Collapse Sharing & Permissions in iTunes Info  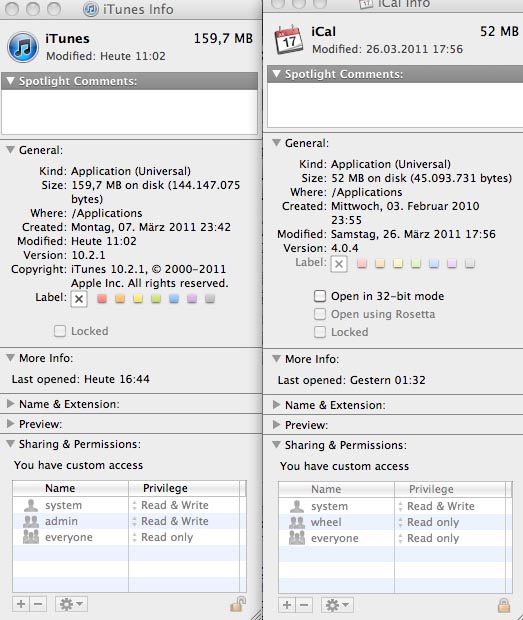coord(10,444)
